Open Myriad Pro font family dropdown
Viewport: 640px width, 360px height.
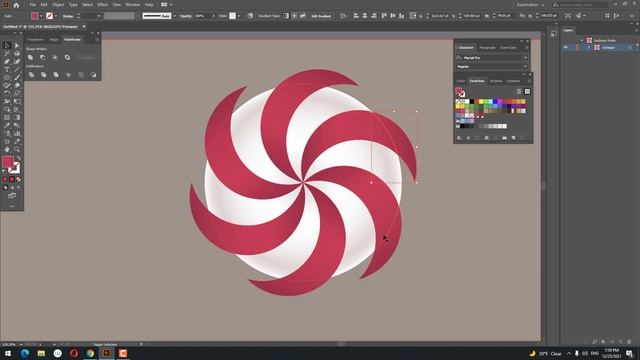[x=525, y=58]
